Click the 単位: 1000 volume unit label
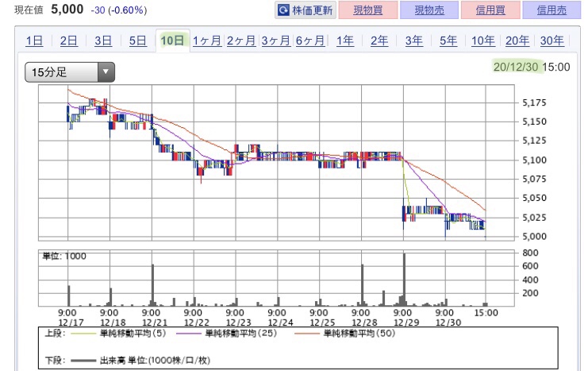The height and width of the screenshot is (371, 588). pos(64,256)
